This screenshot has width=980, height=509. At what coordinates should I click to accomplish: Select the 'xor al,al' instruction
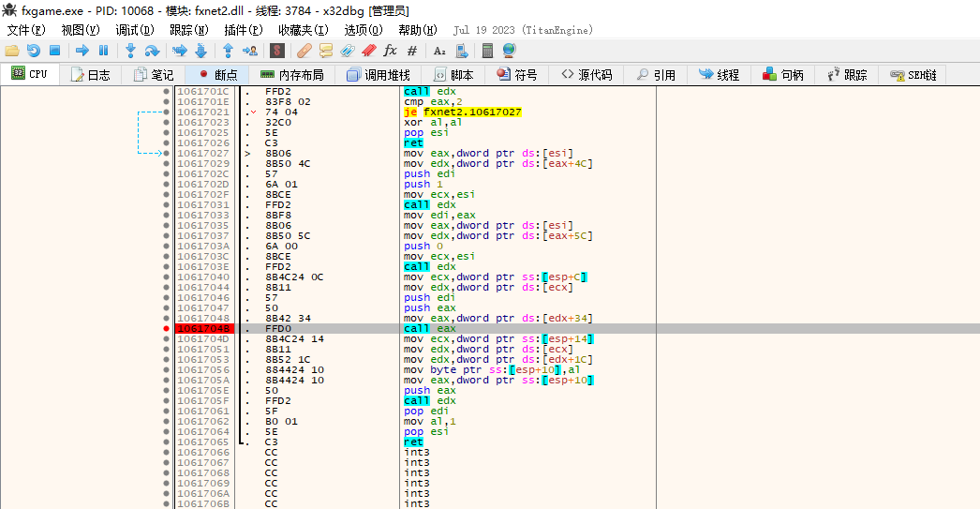[x=433, y=123]
